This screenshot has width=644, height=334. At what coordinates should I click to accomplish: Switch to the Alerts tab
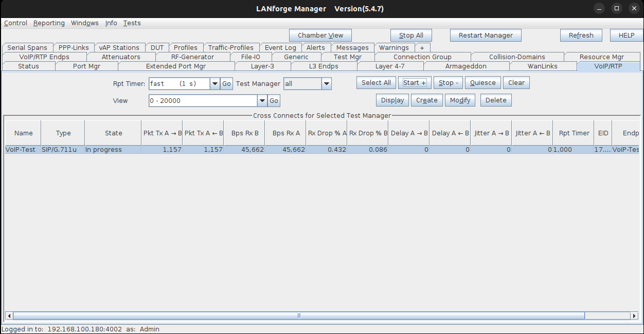316,47
